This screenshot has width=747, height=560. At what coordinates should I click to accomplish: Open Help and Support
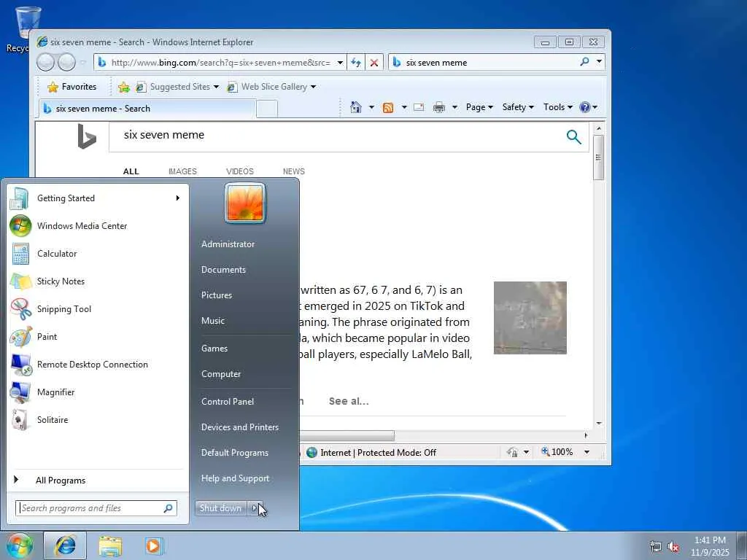pyautogui.click(x=236, y=478)
